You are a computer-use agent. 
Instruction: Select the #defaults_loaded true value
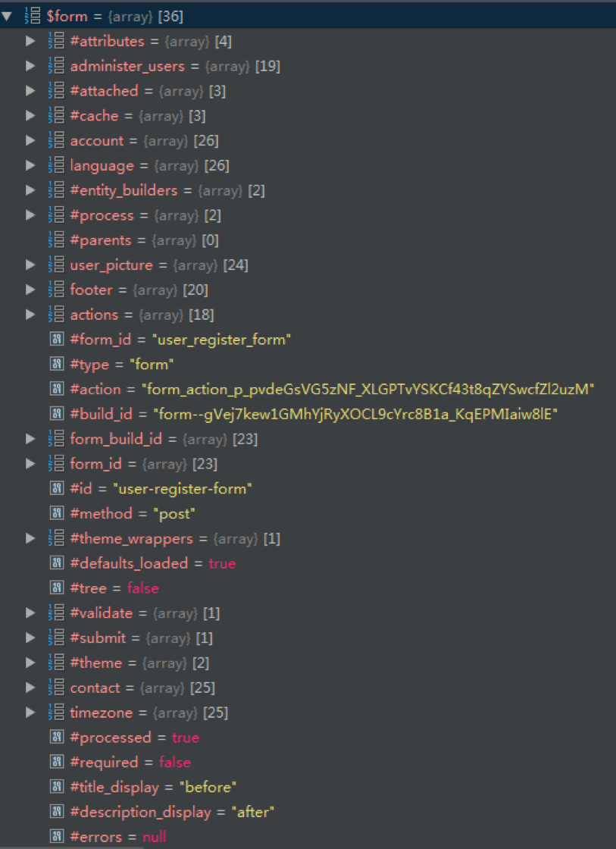223,563
